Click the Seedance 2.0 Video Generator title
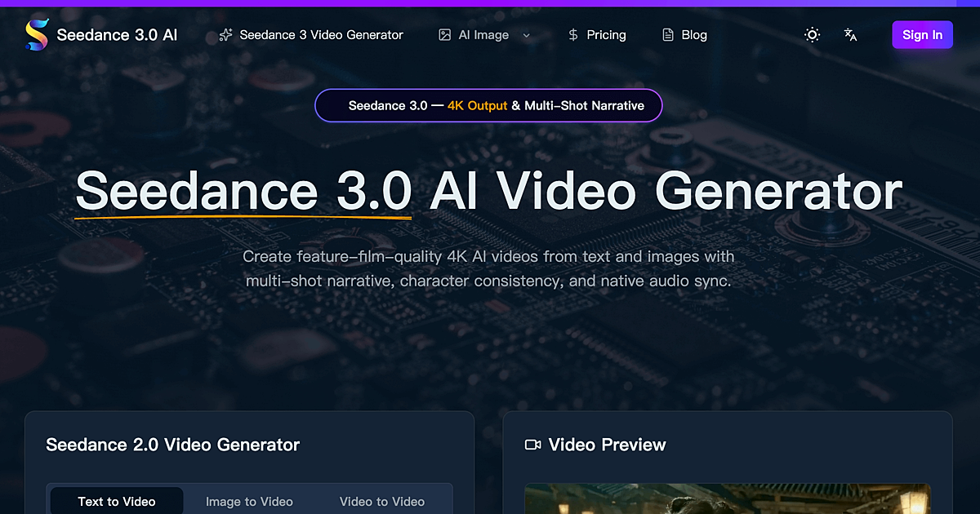Screen dimensions: 980x514 point(173,445)
